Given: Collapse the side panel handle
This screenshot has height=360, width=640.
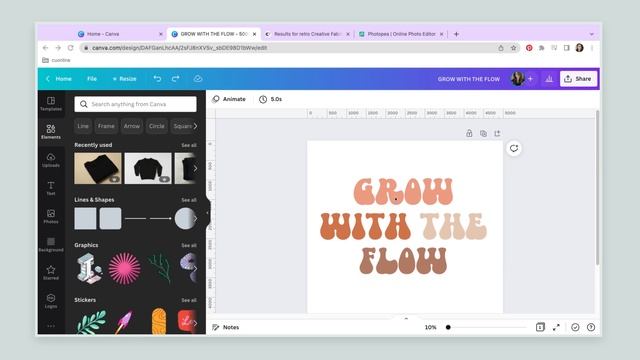Looking at the screenshot, I should (207, 213).
